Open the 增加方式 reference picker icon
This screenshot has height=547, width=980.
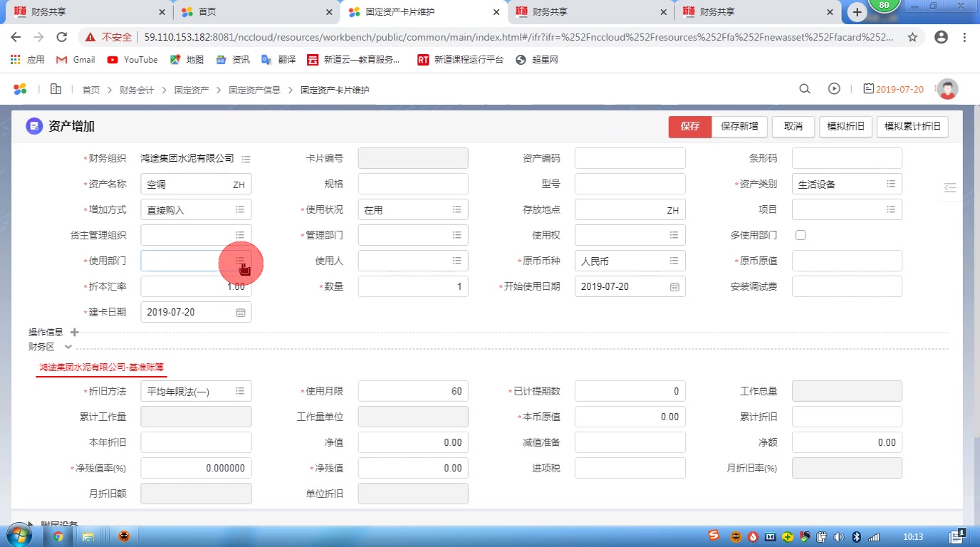(240, 209)
